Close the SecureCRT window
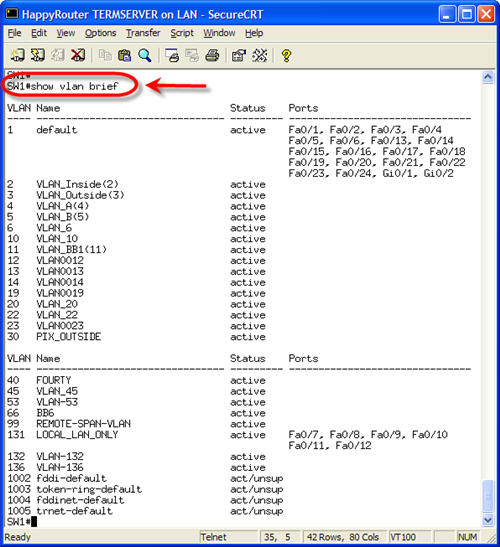This screenshot has width=500, height=547. [x=486, y=15]
